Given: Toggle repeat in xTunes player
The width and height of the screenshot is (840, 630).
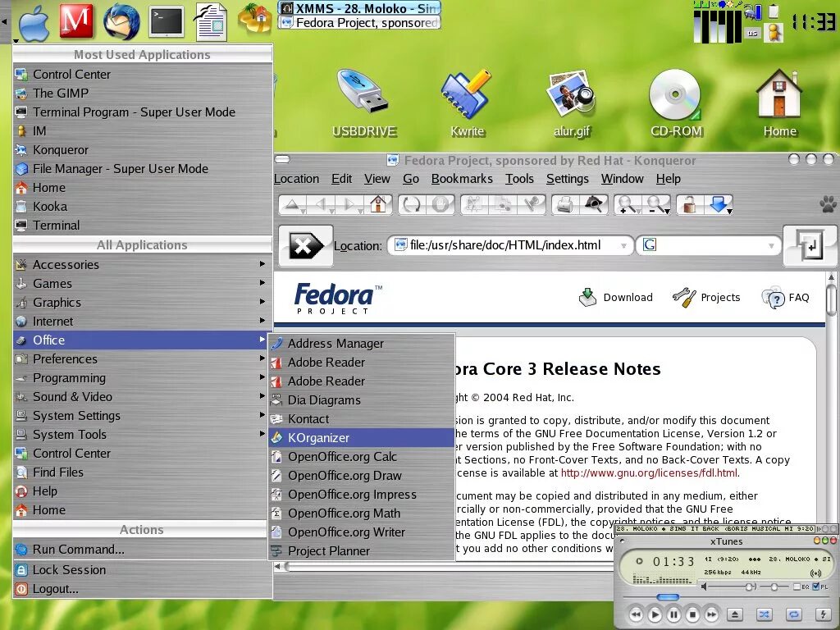Looking at the screenshot, I should pos(794,614).
